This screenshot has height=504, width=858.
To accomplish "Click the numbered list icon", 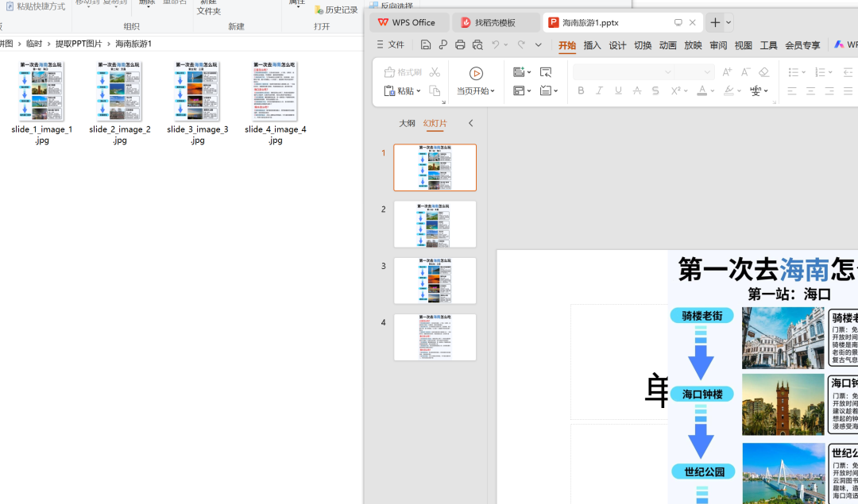I will pos(820,72).
